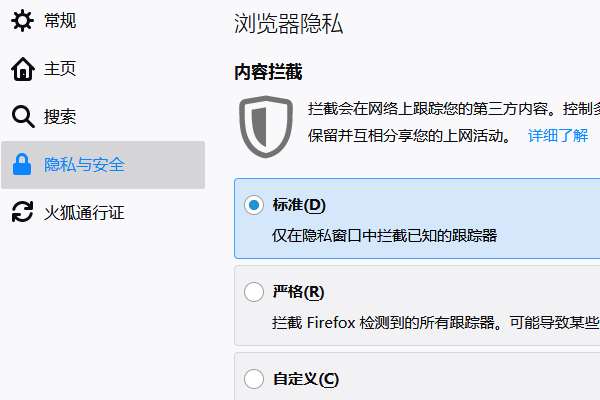Click the 仅在隐私窗口中拦截已知的跟踪器 description
600x400 pixels.
click(x=385, y=236)
